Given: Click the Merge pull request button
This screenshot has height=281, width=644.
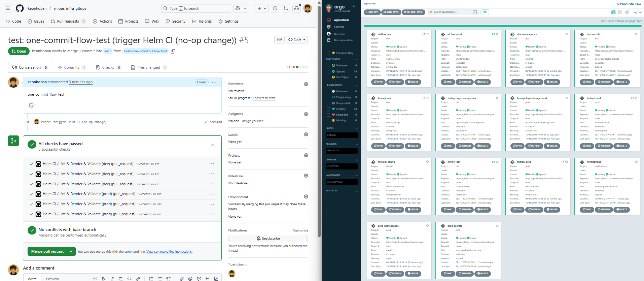Looking at the screenshot, I should (47, 252).
